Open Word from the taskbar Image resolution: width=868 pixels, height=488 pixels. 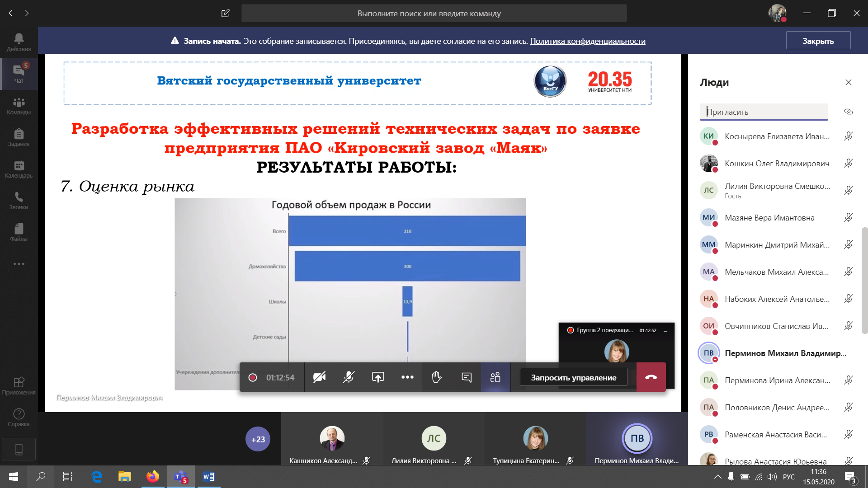208,476
